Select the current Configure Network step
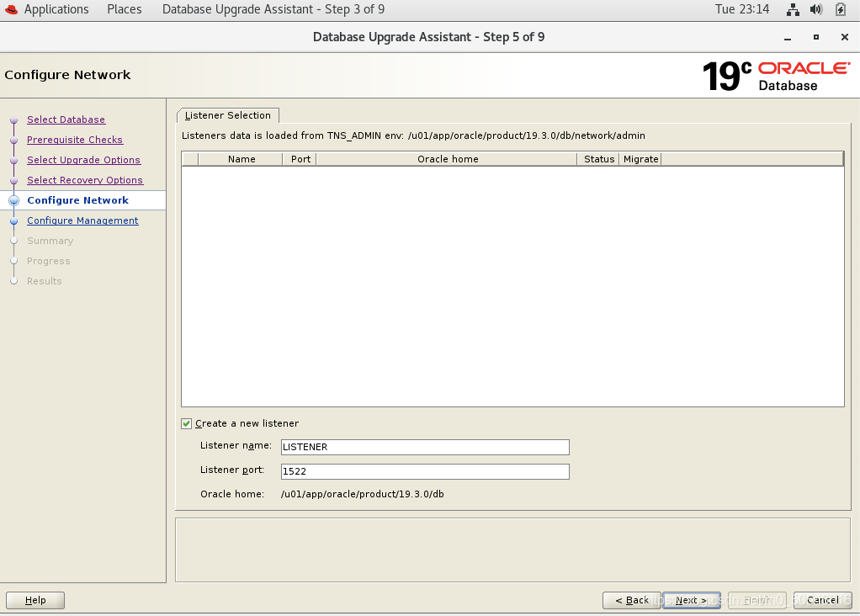The image size is (860, 616). [78, 200]
